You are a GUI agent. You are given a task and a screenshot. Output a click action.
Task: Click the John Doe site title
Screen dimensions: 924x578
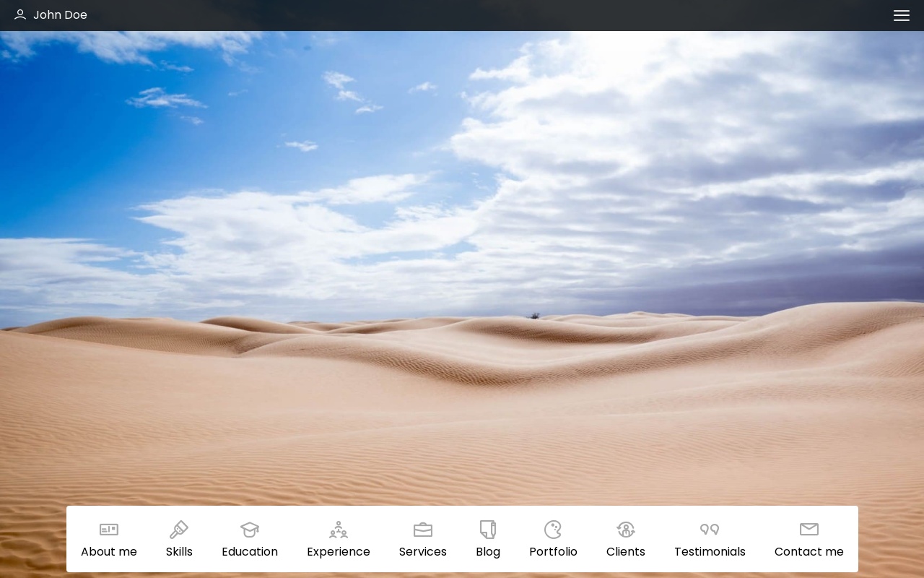pyautogui.click(x=60, y=15)
